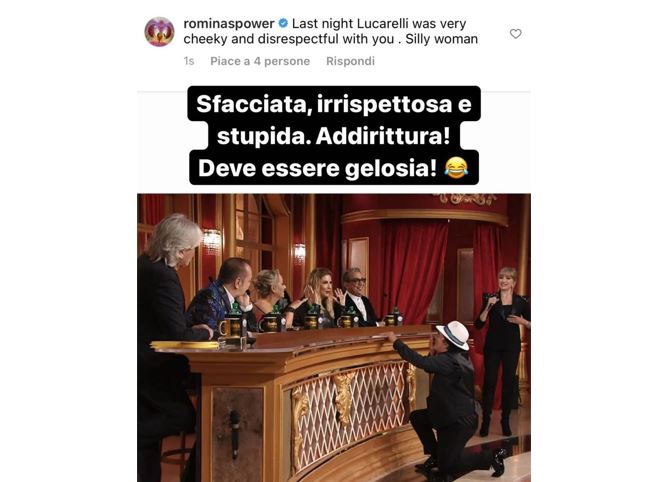Like the rominaspower comment with the heart
Viewport: 651px width, 482px height.
[x=515, y=34]
